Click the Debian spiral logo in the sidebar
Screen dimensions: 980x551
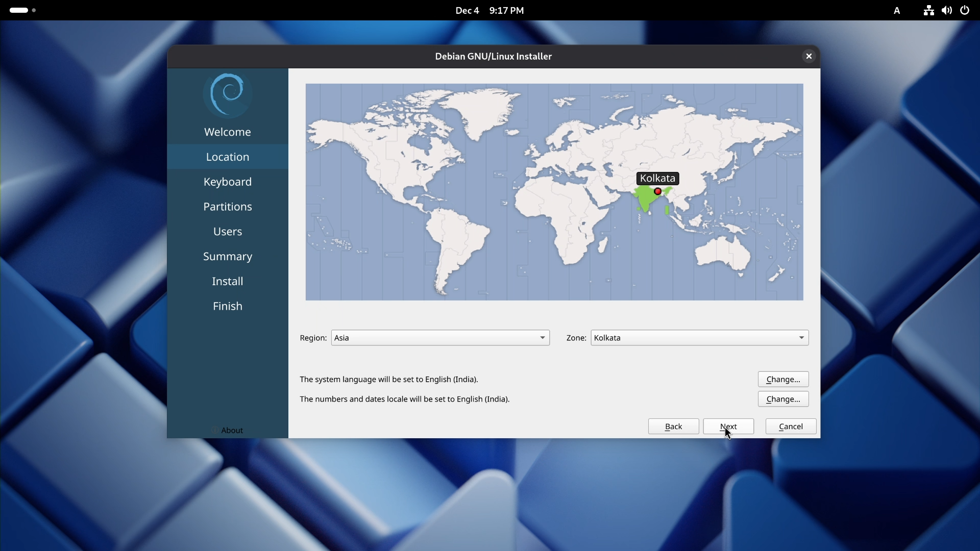228,94
